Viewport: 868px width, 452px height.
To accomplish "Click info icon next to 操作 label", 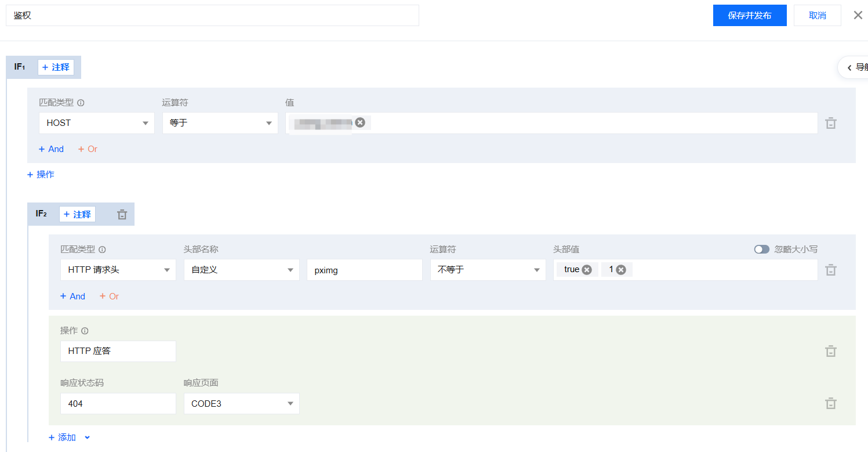I will [x=85, y=331].
